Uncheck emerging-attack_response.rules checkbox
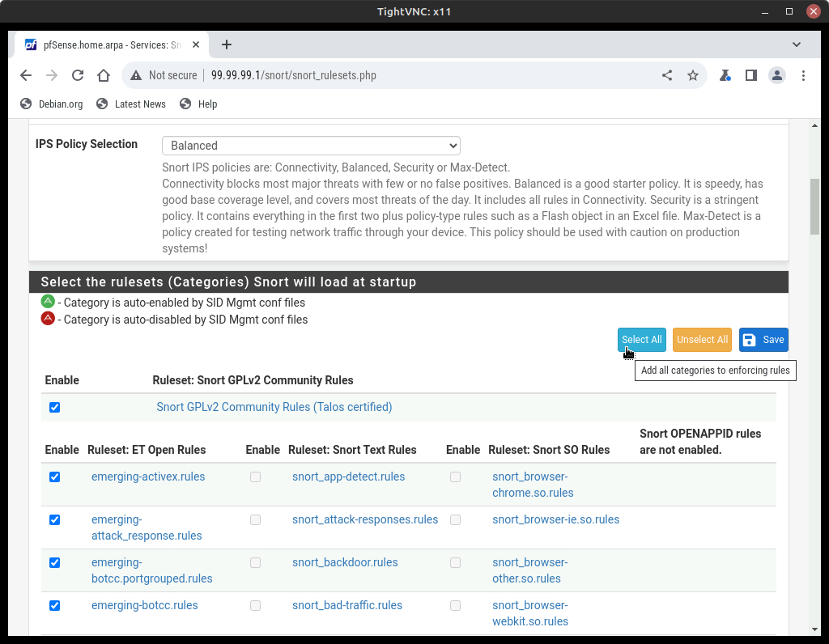The height and width of the screenshot is (644, 829). 54,520
